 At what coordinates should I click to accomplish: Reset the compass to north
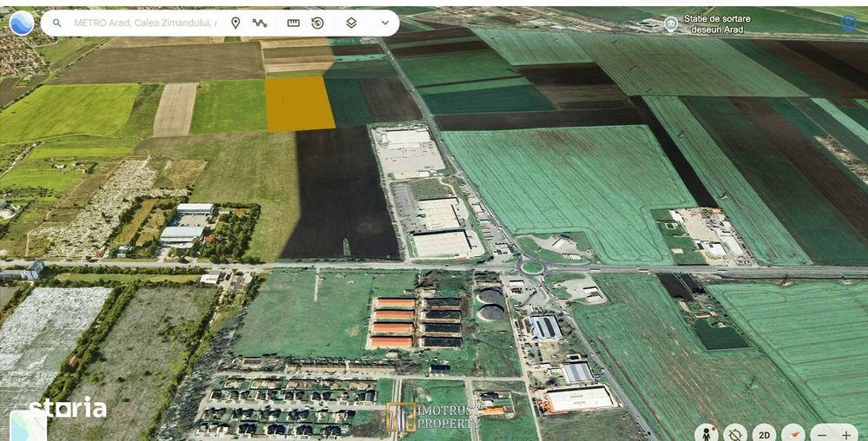pyautogui.click(x=792, y=434)
